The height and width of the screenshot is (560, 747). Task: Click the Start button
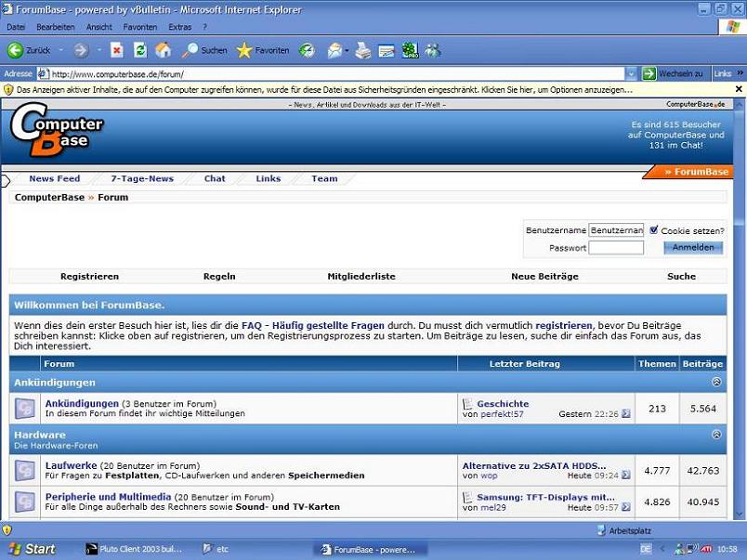[x=32, y=549]
